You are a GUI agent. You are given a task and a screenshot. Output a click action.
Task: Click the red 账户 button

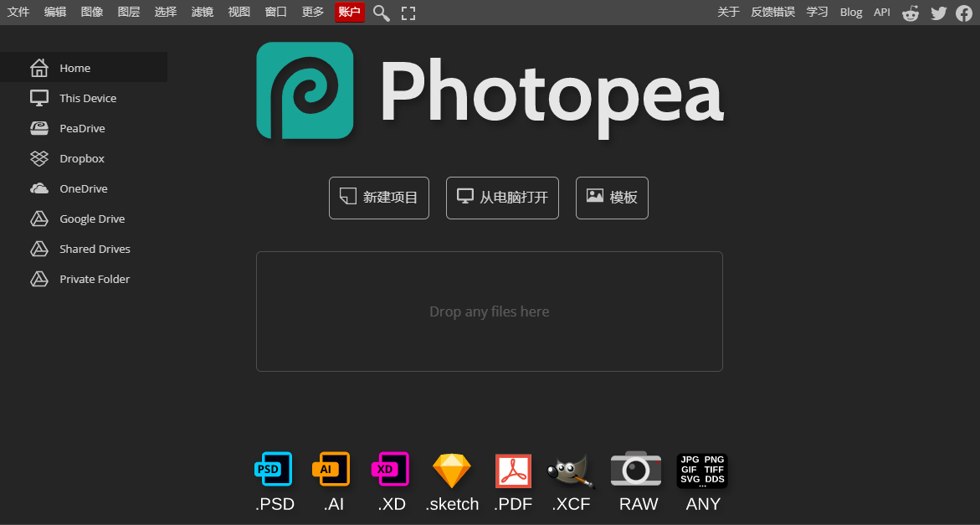tap(349, 12)
